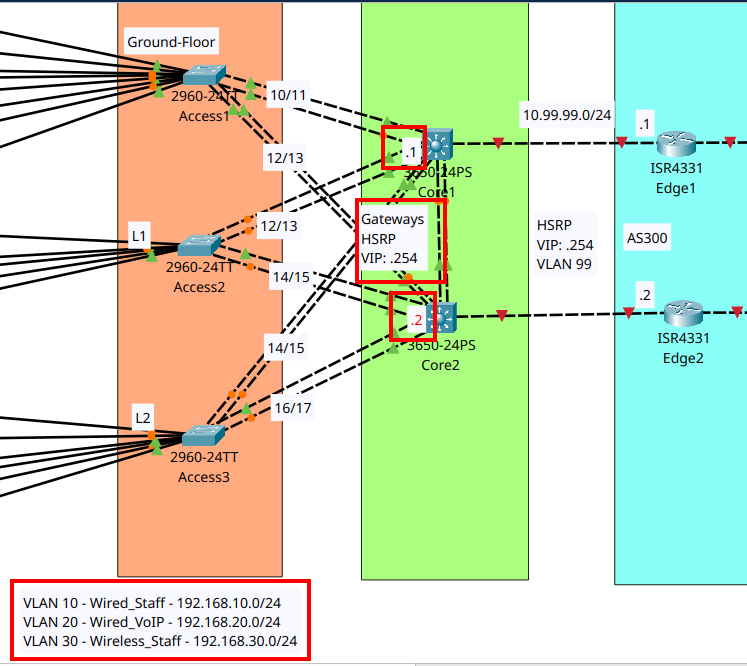Select the HSRP VLAN 99 note
The width and height of the screenshot is (747, 666).
pyautogui.click(x=565, y=244)
